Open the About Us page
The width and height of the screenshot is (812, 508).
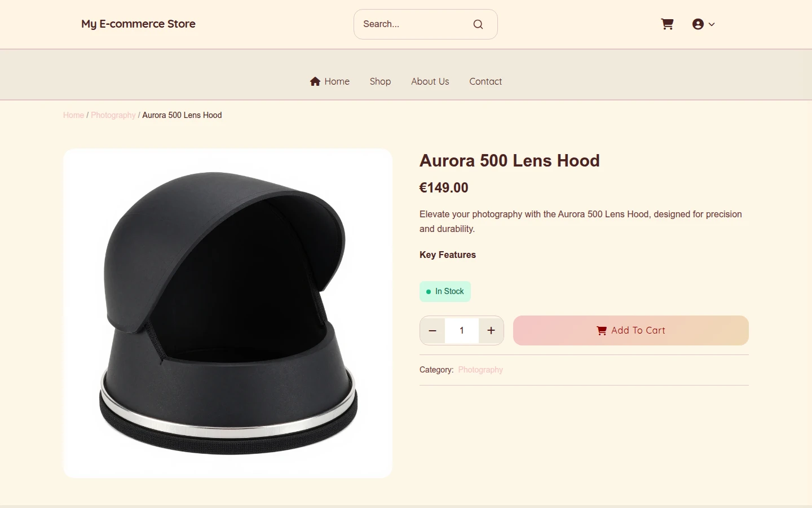tap(430, 81)
